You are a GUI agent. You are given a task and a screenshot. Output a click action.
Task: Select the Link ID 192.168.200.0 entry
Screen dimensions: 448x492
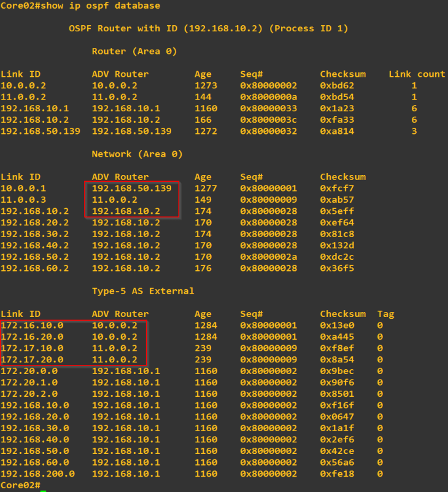point(37,474)
